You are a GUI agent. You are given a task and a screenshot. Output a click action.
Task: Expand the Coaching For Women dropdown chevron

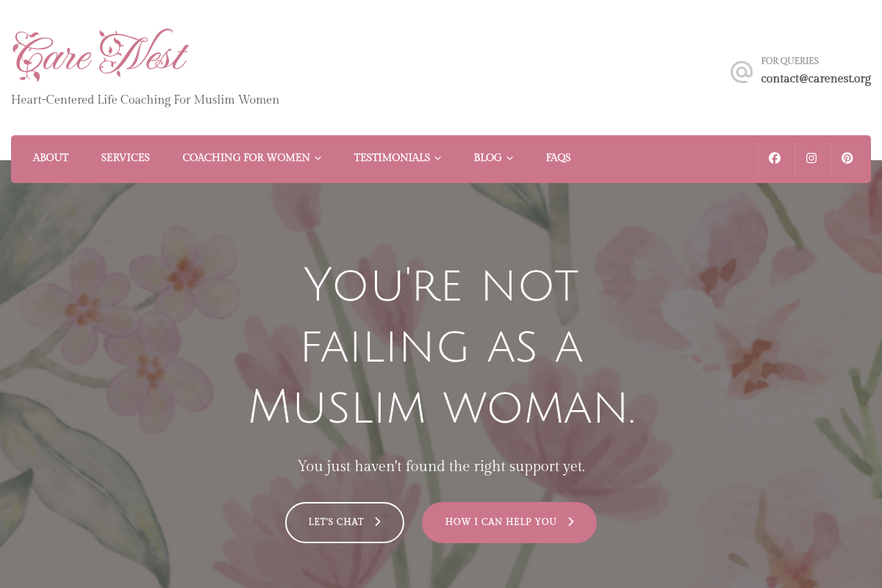[318, 158]
